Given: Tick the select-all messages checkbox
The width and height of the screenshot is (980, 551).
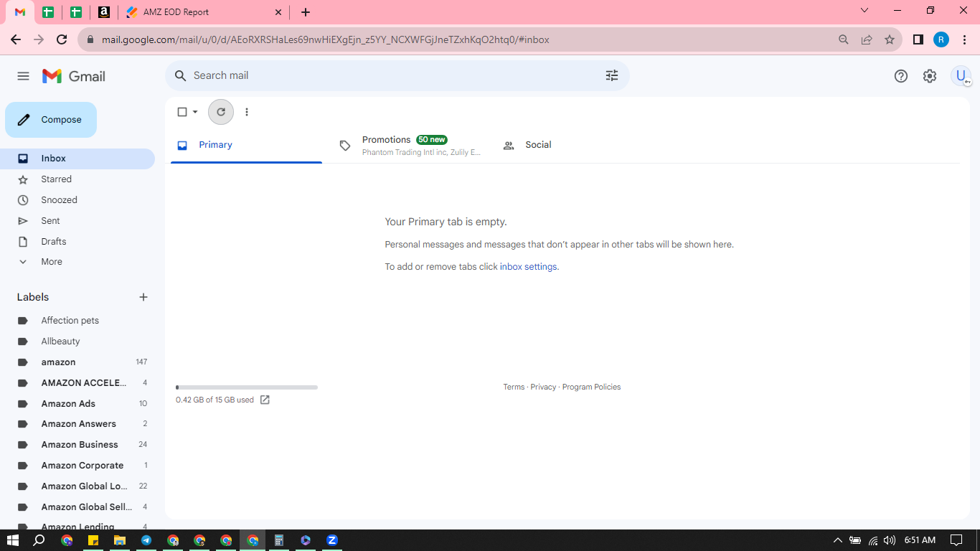Looking at the screenshot, I should tap(182, 112).
